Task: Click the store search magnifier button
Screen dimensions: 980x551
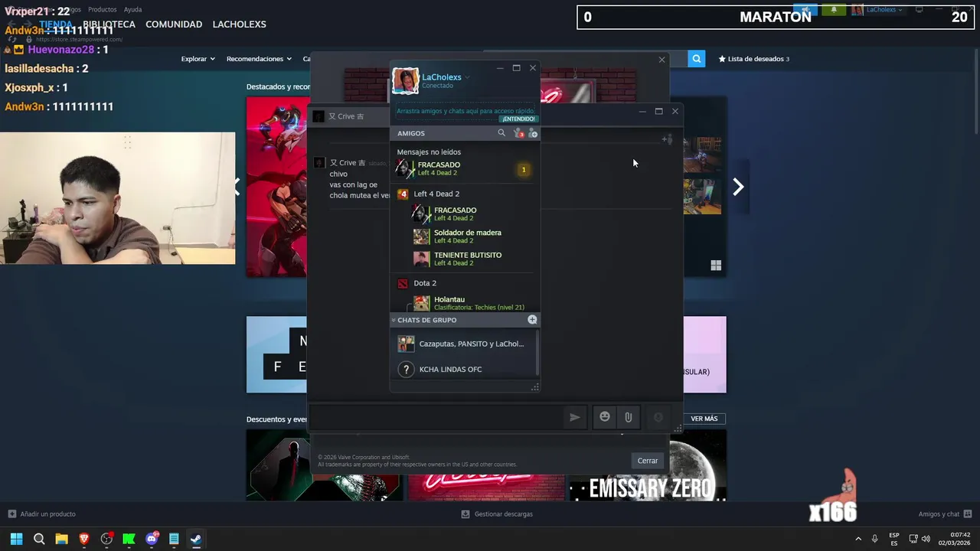Action: (696, 59)
